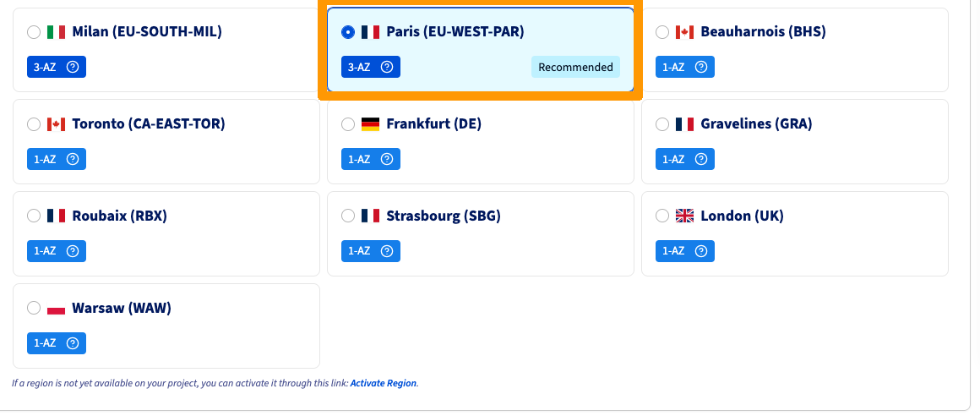Click the help icon on Warsaw's 1-AZ badge
980x416 pixels.
(73, 343)
